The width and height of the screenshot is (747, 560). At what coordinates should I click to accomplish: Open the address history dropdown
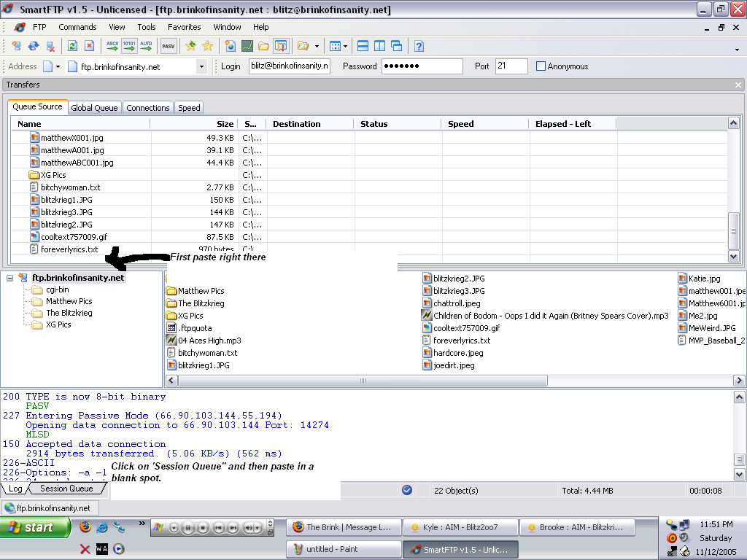click(x=201, y=66)
